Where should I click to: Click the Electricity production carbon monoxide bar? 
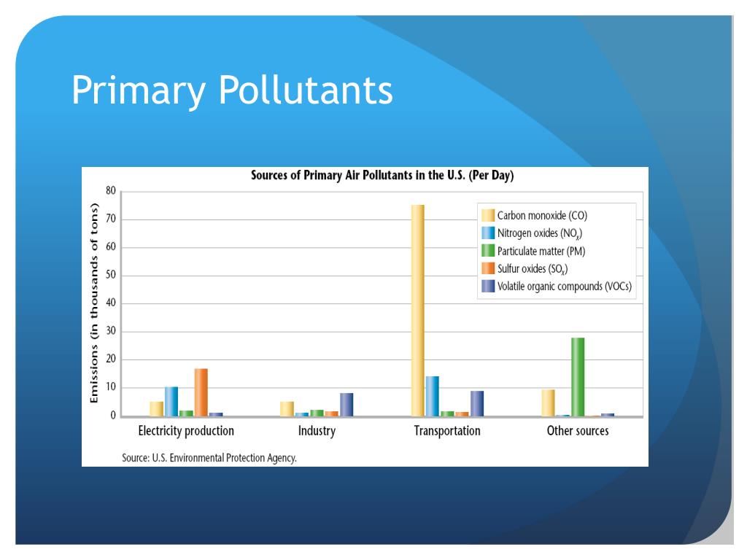pyautogui.click(x=156, y=409)
